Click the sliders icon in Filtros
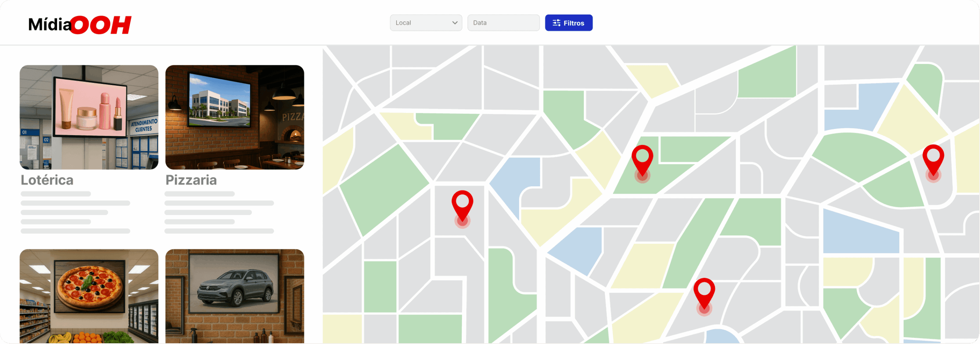 pyautogui.click(x=556, y=23)
